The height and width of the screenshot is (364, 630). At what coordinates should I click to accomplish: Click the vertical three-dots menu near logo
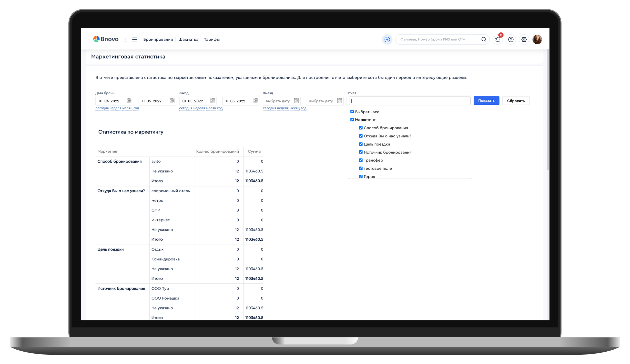tap(125, 40)
